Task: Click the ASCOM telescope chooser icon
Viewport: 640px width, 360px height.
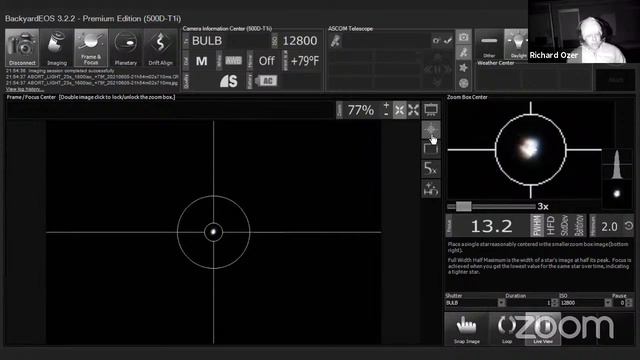Action: click(336, 41)
